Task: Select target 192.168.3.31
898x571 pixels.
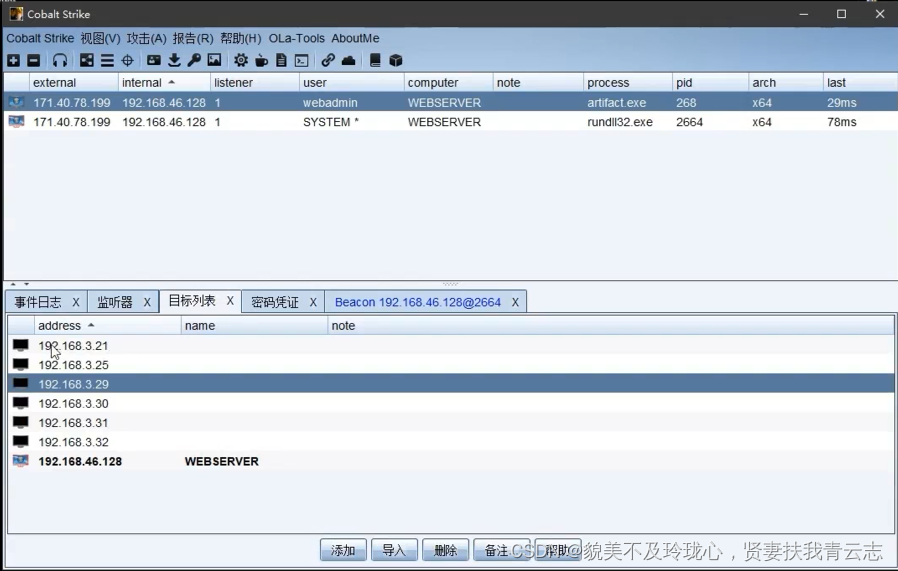Action: [451, 423]
